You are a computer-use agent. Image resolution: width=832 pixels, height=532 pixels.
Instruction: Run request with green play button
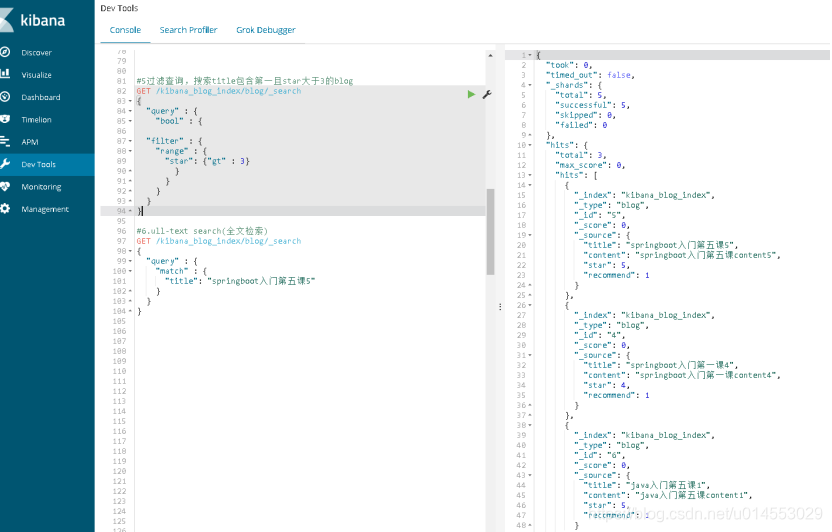(471, 94)
